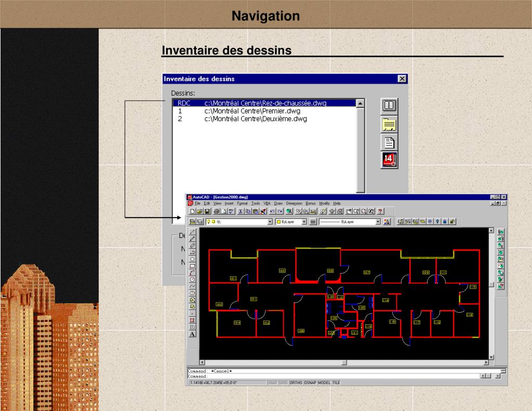Open the Modify menu in AutoCAD

(x=324, y=203)
